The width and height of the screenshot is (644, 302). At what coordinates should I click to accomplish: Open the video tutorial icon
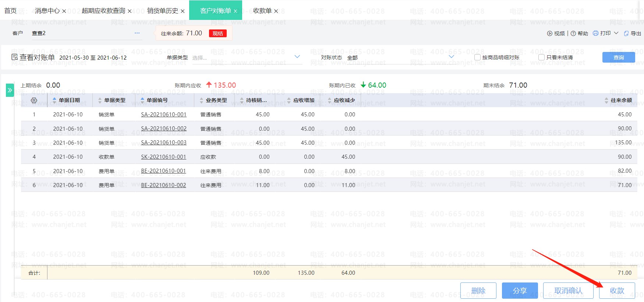(550, 34)
